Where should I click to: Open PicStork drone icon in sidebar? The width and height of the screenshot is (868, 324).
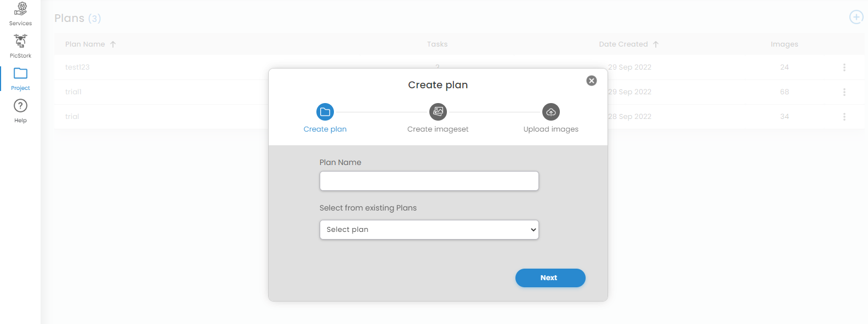tap(20, 41)
